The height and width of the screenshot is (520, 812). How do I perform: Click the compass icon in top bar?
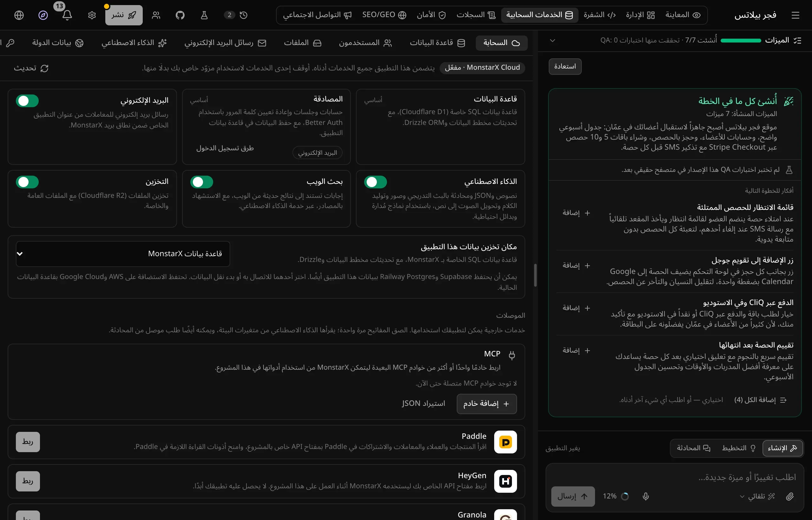click(43, 15)
